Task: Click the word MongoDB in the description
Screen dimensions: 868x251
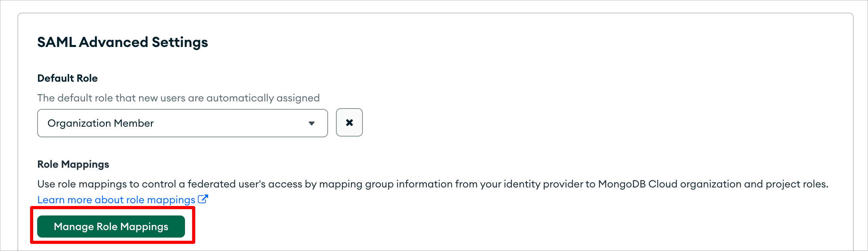Action: pyautogui.click(x=622, y=184)
